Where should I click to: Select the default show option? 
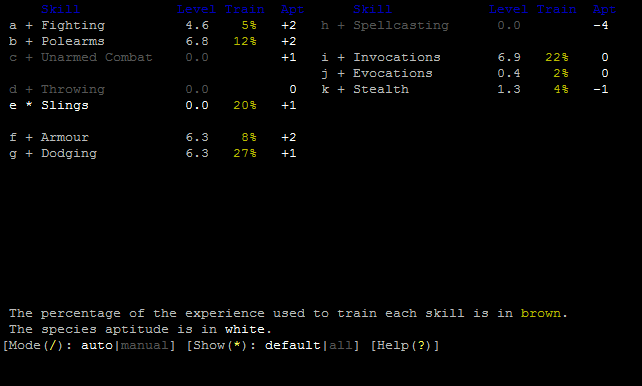coord(293,345)
